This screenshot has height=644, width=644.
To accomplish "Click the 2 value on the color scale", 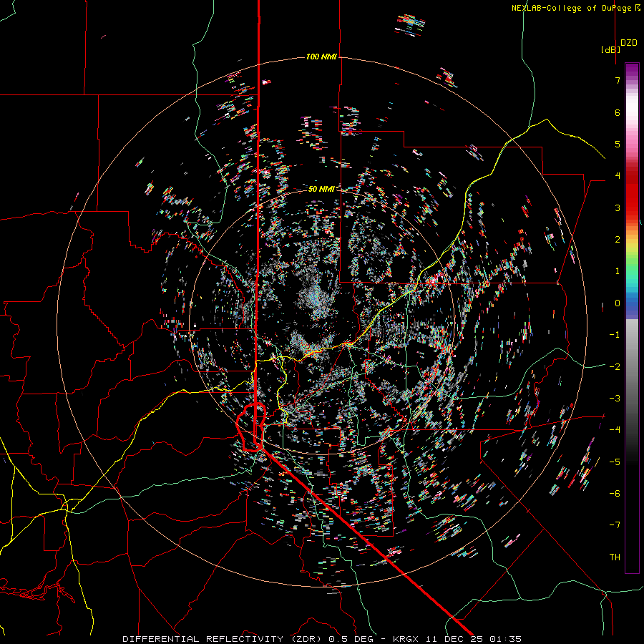I will [x=618, y=240].
